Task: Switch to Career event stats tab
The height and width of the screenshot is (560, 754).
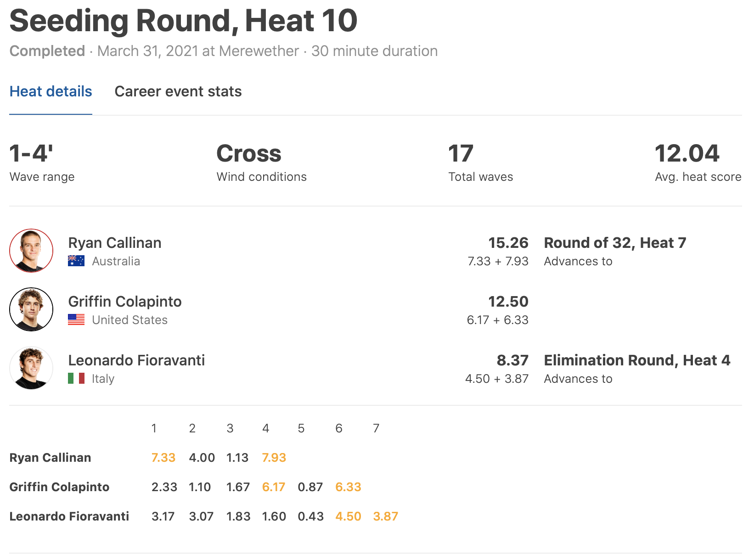Action: (178, 91)
